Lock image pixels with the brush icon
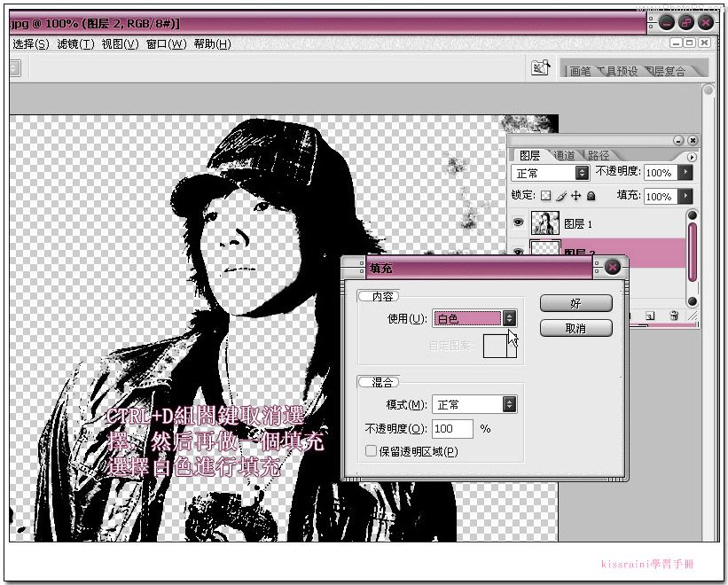Screen dimensions: 728x585 (561, 196)
